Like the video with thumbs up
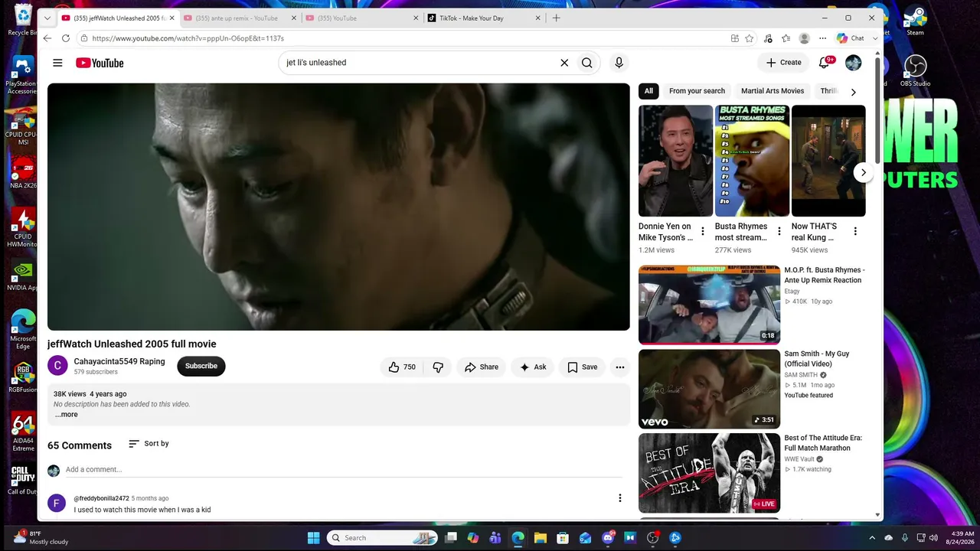The width and height of the screenshot is (980, 551). tap(402, 367)
